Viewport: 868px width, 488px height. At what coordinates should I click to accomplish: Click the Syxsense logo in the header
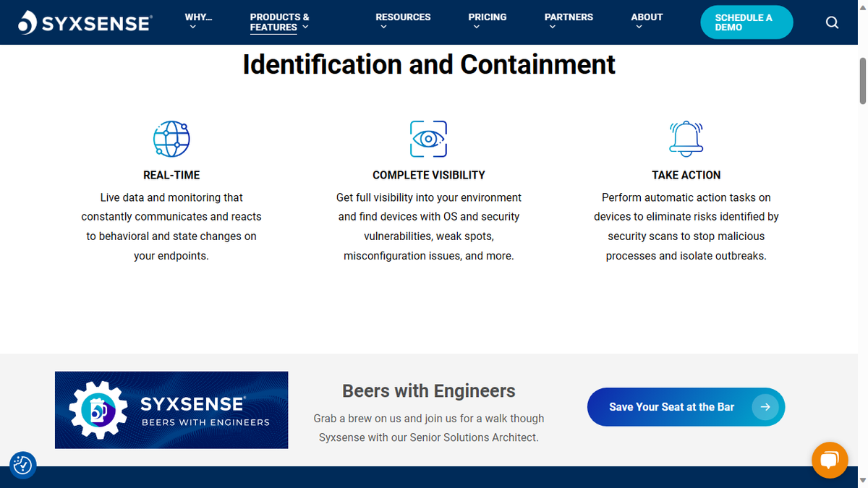coord(85,22)
